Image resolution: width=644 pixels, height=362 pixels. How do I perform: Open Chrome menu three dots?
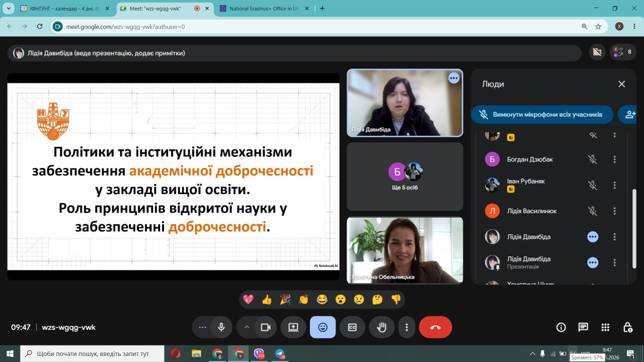tap(635, 27)
